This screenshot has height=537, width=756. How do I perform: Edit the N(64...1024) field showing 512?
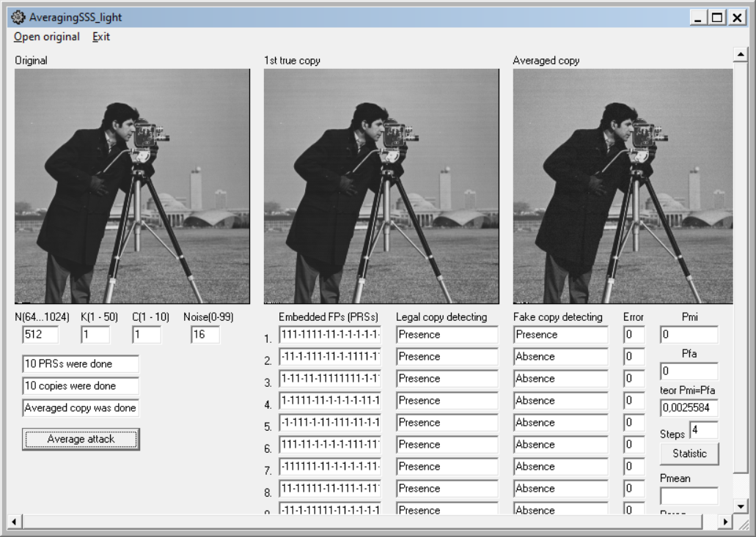40,335
